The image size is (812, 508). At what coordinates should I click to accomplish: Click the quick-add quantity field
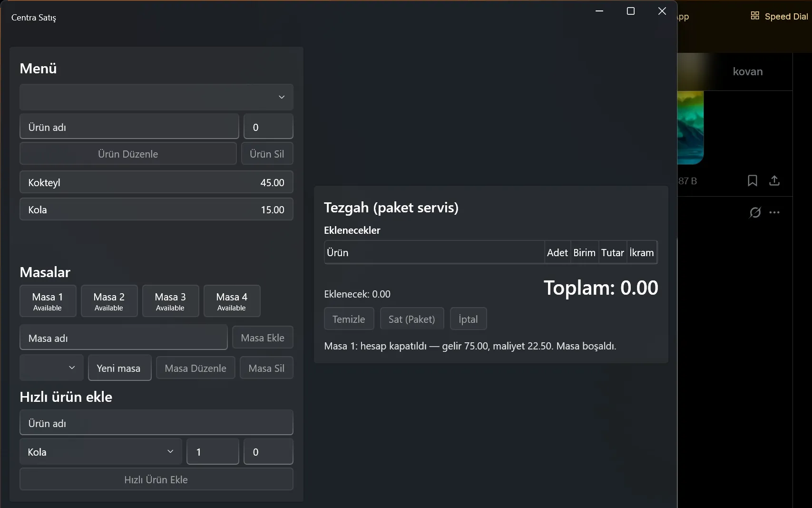point(213,451)
